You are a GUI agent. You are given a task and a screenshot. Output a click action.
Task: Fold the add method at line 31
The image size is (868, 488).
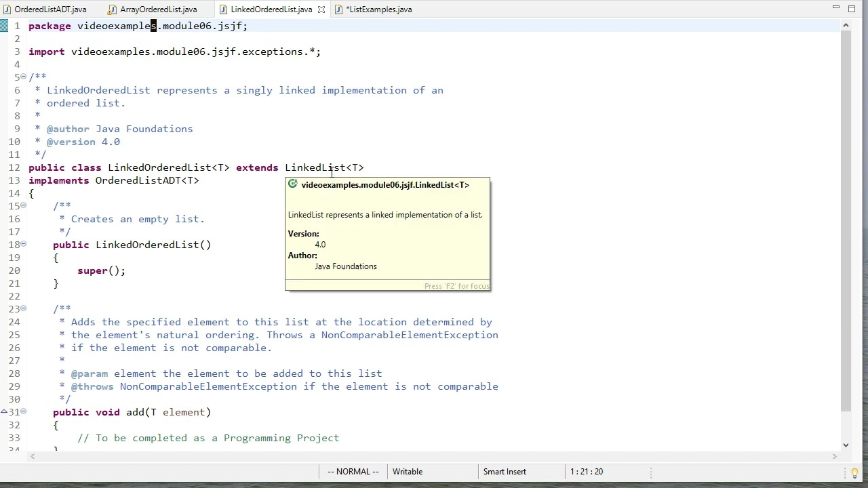pos(23,411)
